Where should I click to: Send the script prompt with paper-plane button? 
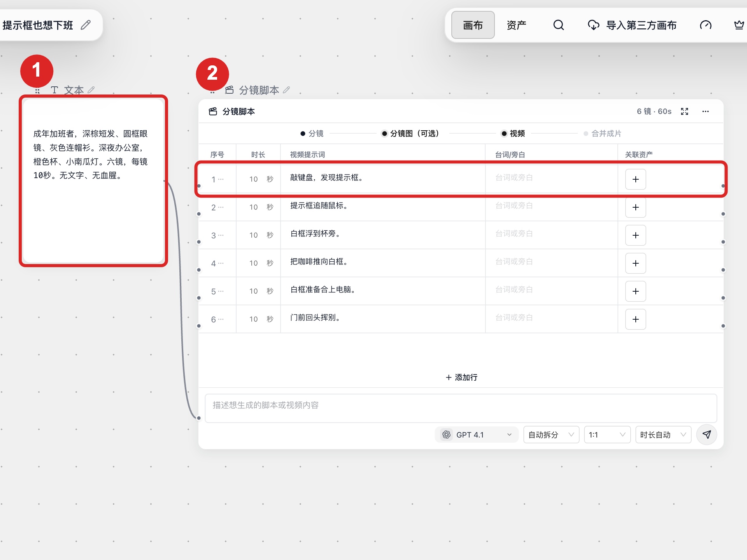click(x=707, y=434)
